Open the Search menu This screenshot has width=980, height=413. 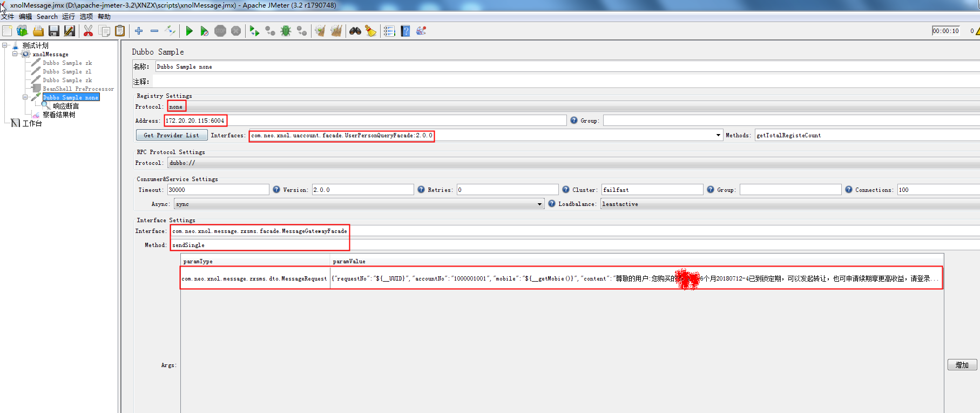(47, 17)
